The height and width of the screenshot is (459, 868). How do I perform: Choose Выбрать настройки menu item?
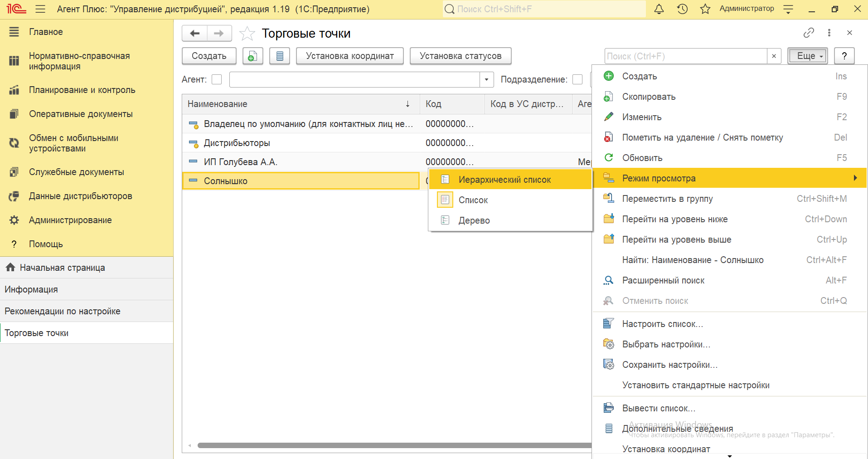730,344
